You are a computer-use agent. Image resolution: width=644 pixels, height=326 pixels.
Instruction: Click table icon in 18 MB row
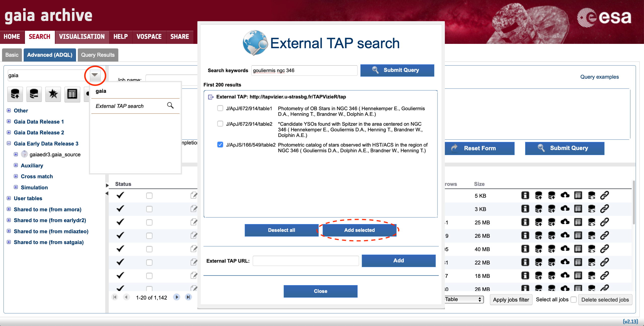(578, 276)
